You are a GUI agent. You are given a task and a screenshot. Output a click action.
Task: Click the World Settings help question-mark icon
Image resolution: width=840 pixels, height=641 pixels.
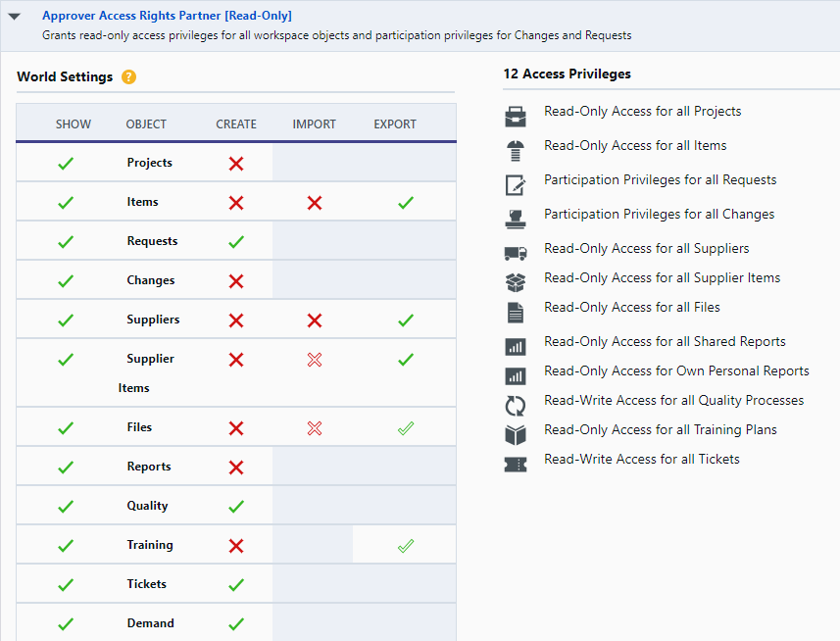tap(128, 77)
